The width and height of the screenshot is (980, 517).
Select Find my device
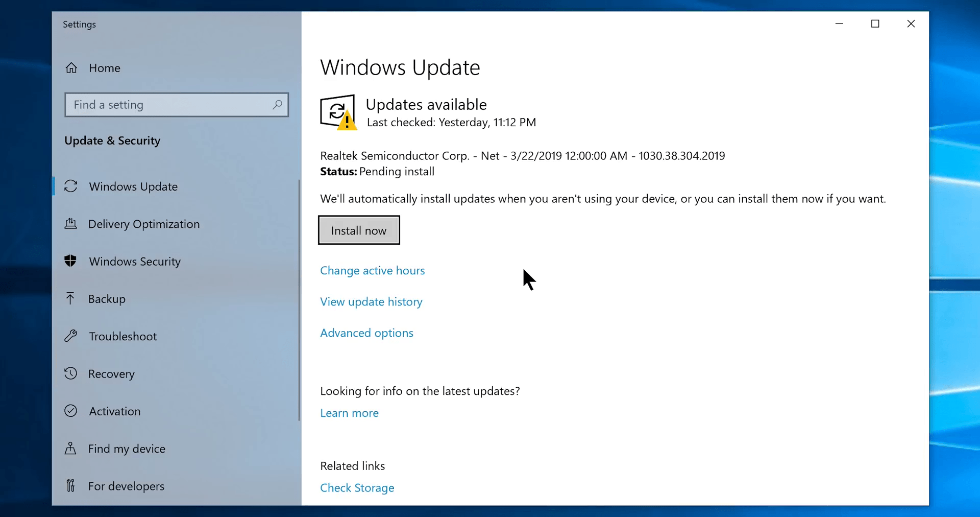[176, 448]
